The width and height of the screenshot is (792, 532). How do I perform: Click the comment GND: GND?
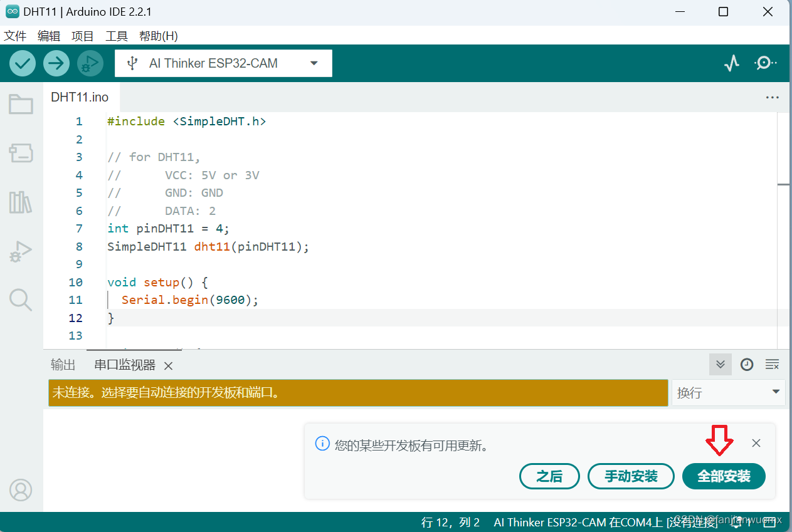[x=194, y=193]
